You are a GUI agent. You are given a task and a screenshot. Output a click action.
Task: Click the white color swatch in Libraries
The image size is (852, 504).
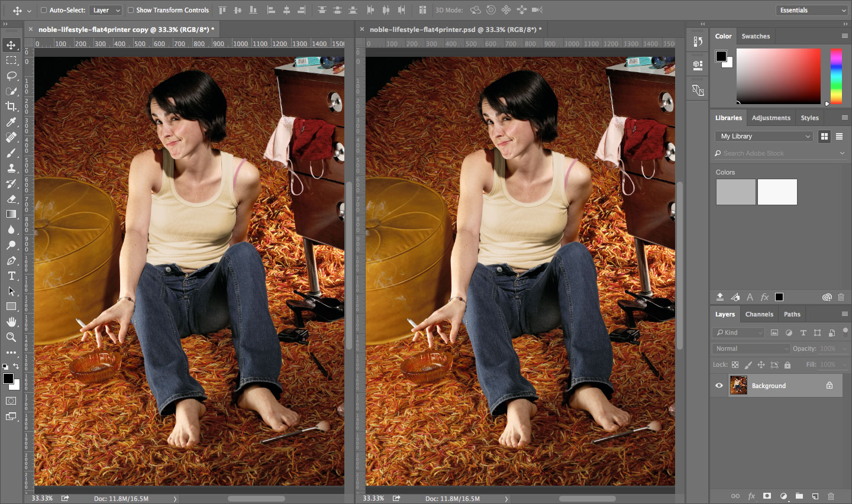point(777,192)
